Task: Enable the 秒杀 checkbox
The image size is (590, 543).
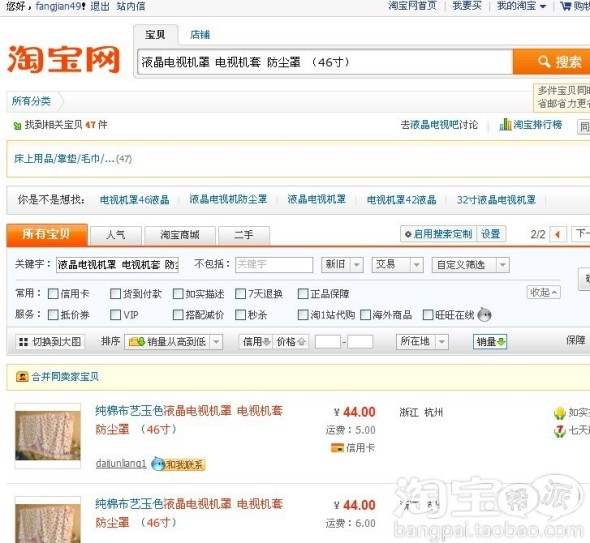Action: click(x=240, y=315)
